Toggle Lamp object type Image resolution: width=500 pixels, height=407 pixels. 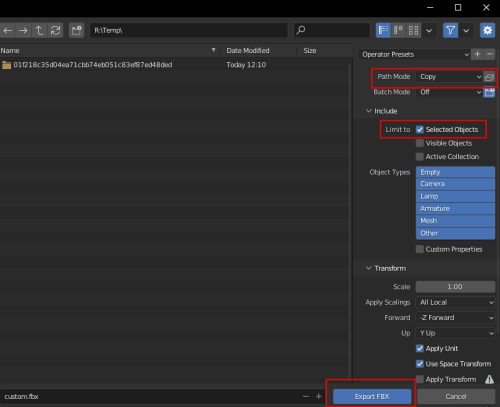point(455,196)
